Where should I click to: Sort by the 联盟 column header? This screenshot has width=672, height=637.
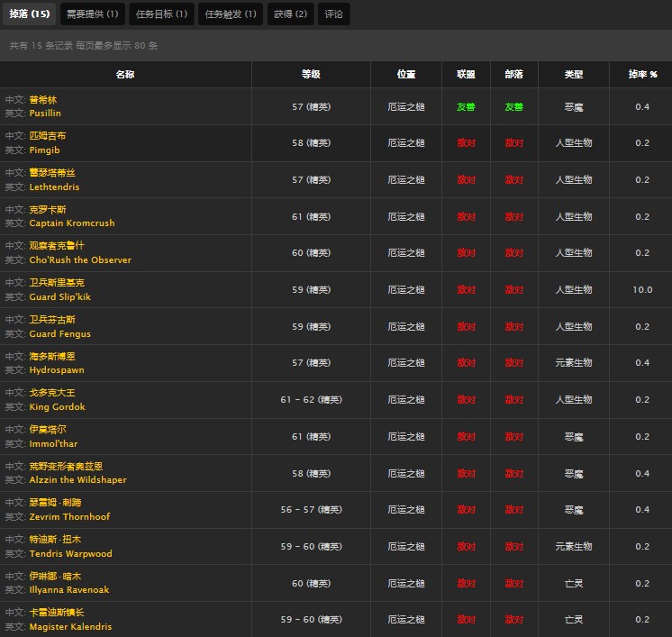466,75
